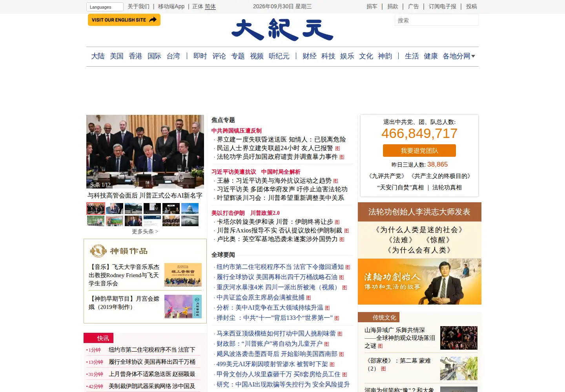Go to the 美国 news section
565x392 pixels.
click(117, 56)
